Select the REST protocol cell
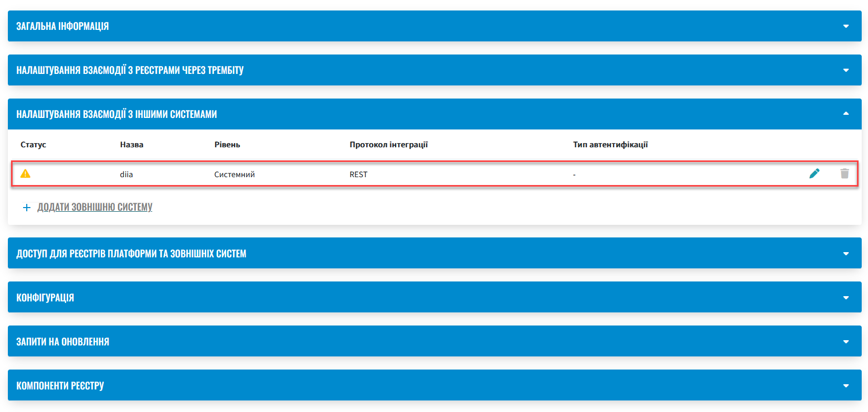Viewport: 868px width, 412px height. 358,175
